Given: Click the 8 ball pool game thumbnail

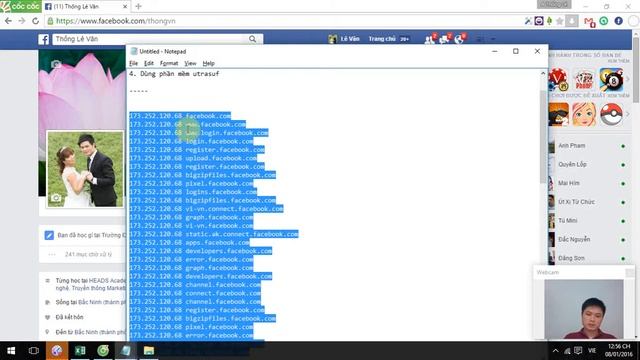Looking at the screenshot, I should coord(611,79).
